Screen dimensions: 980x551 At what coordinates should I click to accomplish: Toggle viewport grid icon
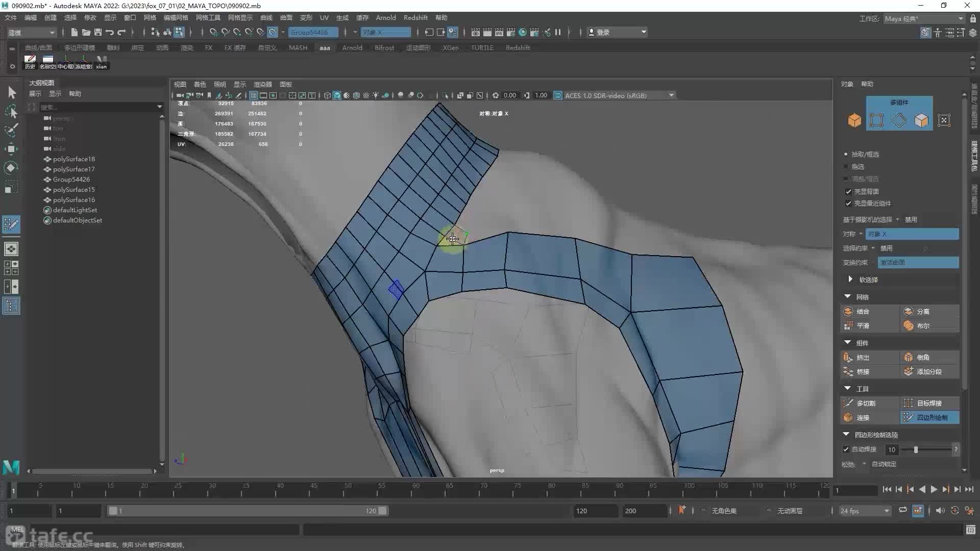coord(254,95)
